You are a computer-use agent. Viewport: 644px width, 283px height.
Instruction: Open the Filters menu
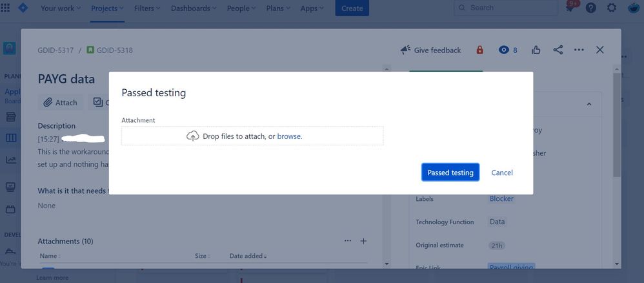point(147,8)
